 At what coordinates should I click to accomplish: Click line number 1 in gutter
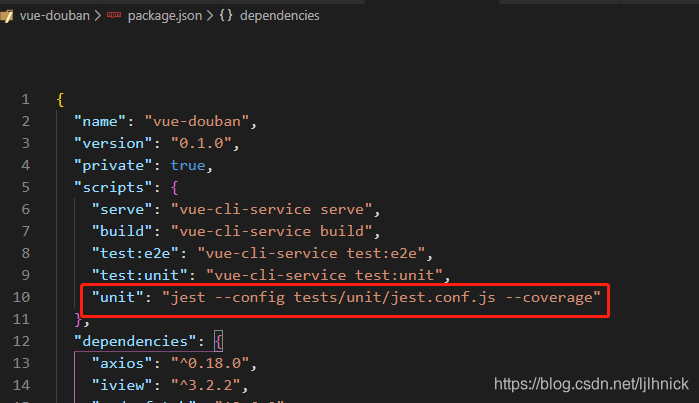pos(25,99)
